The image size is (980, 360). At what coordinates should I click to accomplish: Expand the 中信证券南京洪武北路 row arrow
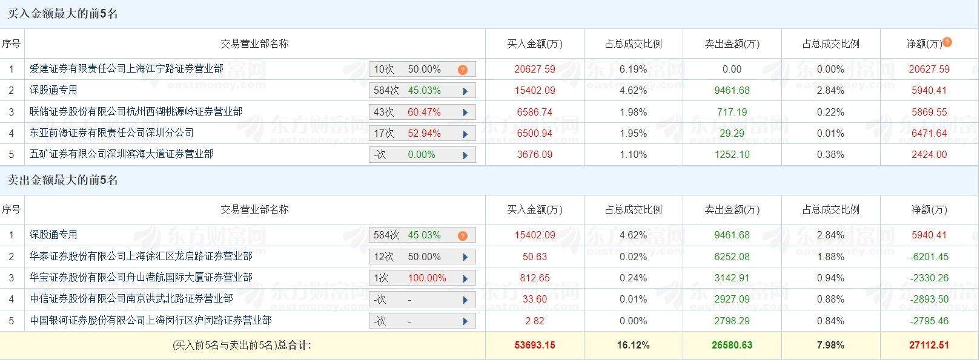tap(465, 299)
